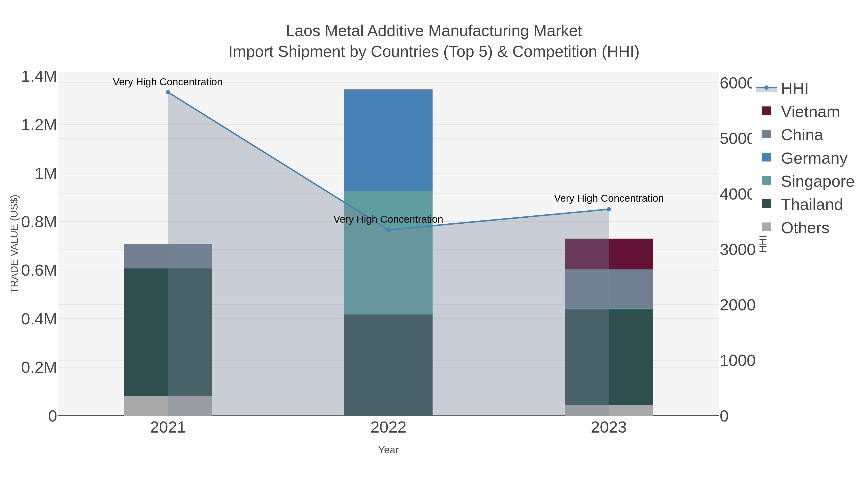This screenshot has height=488, width=868.
Task: Click 2021 Very High Concentration annotation
Action: click(x=168, y=82)
